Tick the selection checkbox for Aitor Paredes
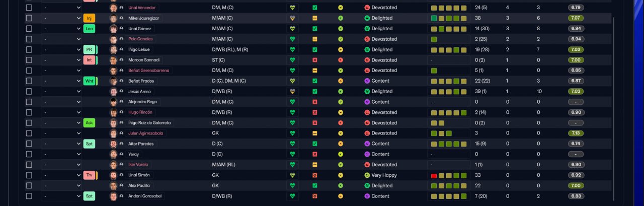644x206 pixels. point(29,144)
